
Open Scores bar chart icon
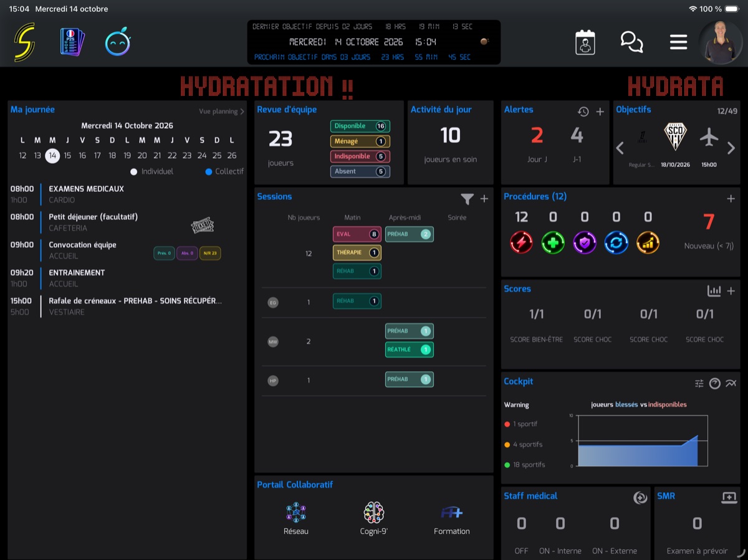pos(714,291)
